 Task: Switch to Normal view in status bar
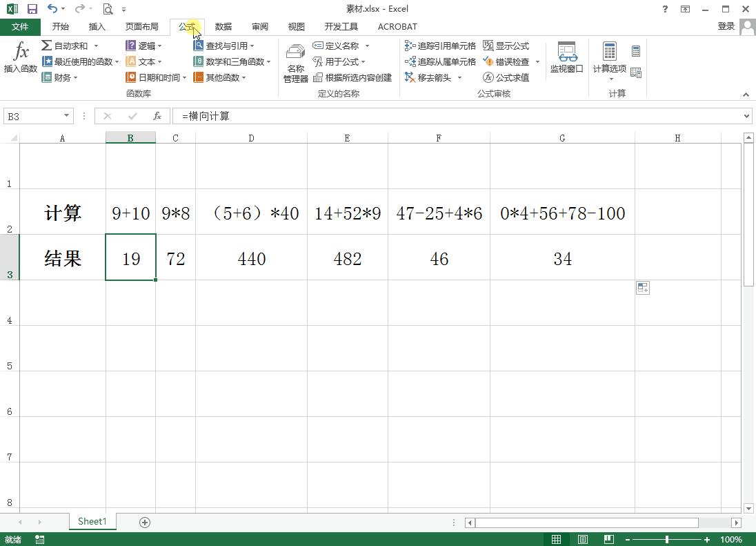(x=556, y=539)
